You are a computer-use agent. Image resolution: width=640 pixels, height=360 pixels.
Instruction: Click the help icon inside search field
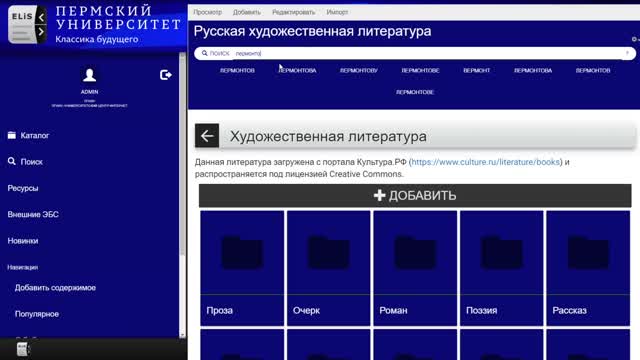(x=627, y=53)
